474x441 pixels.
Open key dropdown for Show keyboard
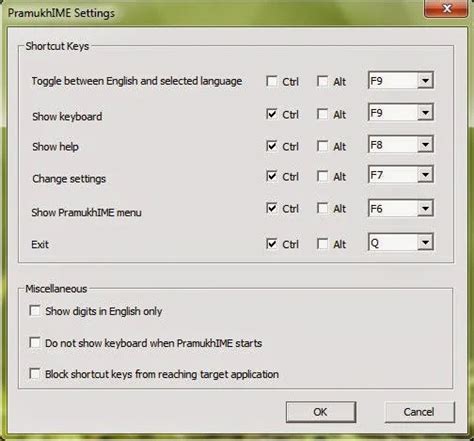(x=425, y=112)
